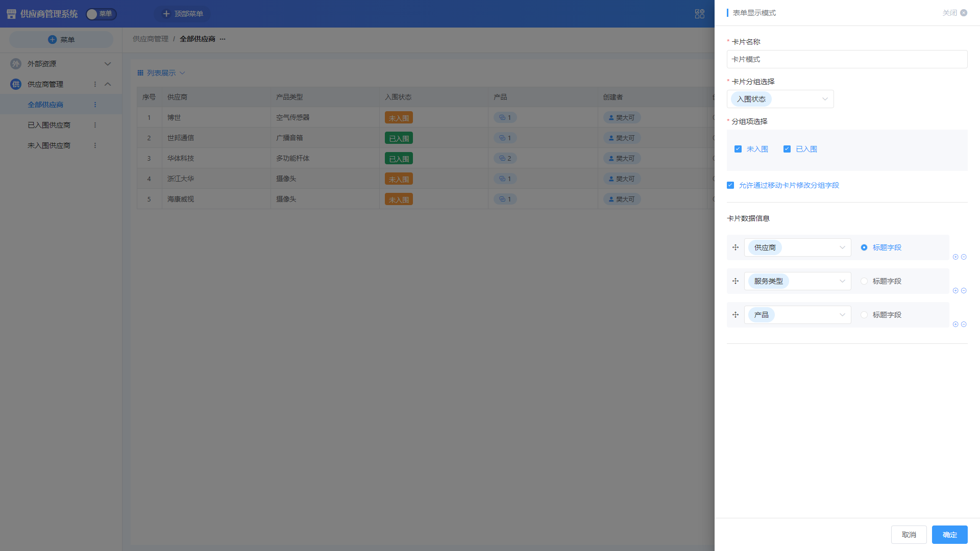Click 供应商管理 breadcrumb link
Screen dimensions: 980x551
151,39
